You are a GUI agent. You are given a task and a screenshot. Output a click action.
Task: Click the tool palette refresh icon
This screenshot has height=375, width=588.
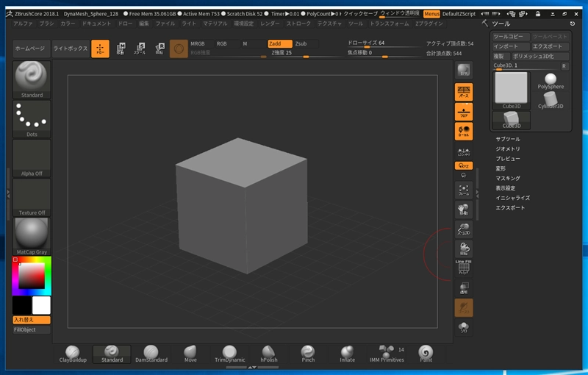pos(573,24)
